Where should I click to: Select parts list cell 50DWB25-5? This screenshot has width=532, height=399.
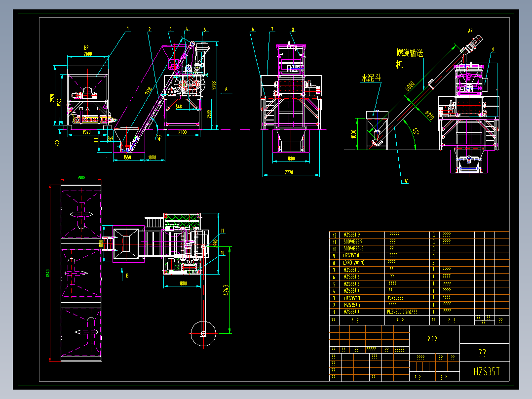click(x=353, y=248)
